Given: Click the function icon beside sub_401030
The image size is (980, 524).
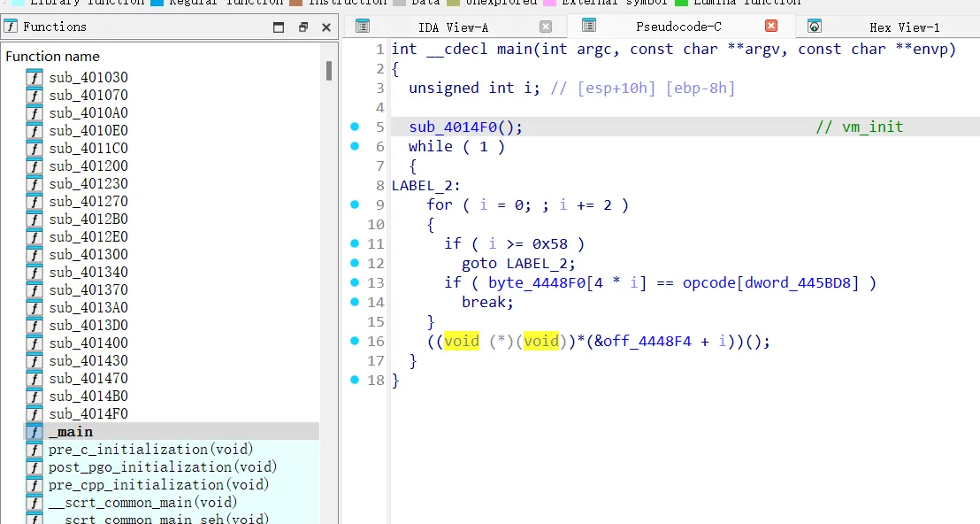Looking at the screenshot, I should tap(34, 78).
